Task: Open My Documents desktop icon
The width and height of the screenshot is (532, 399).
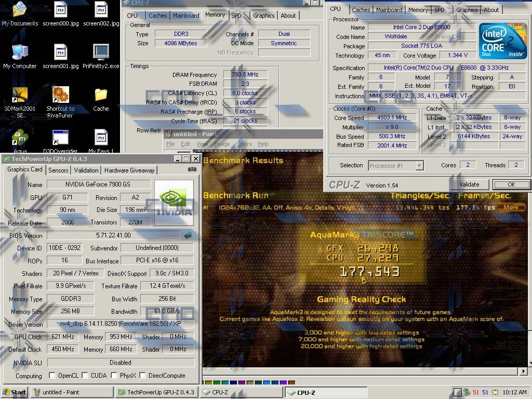Action: point(20,14)
